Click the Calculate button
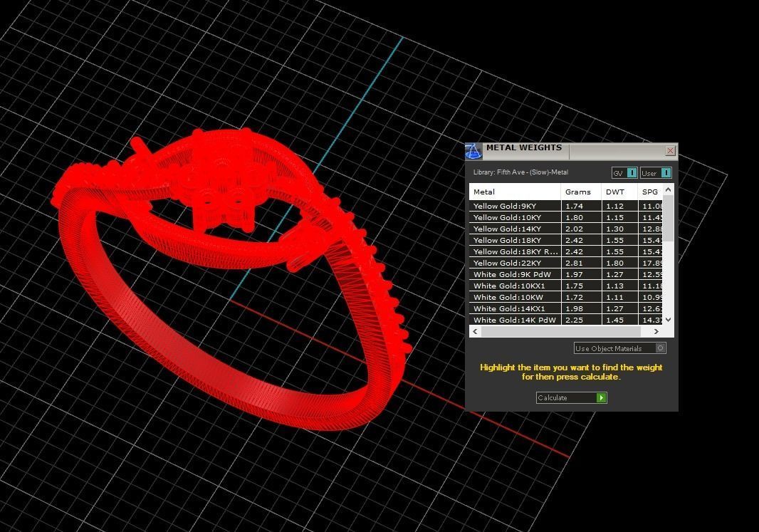This screenshot has height=532, width=759. (x=571, y=397)
